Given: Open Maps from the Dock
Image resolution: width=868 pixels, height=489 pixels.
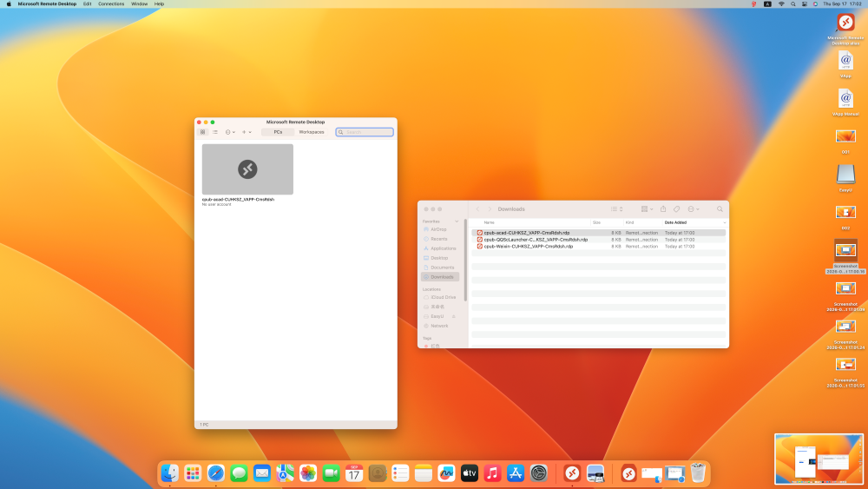Looking at the screenshot, I should click(x=285, y=473).
